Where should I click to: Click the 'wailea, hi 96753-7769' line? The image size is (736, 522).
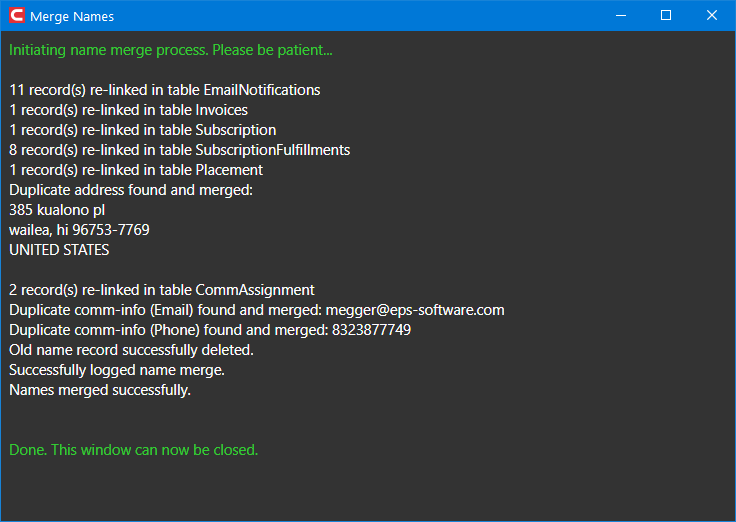(x=79, y=230)
